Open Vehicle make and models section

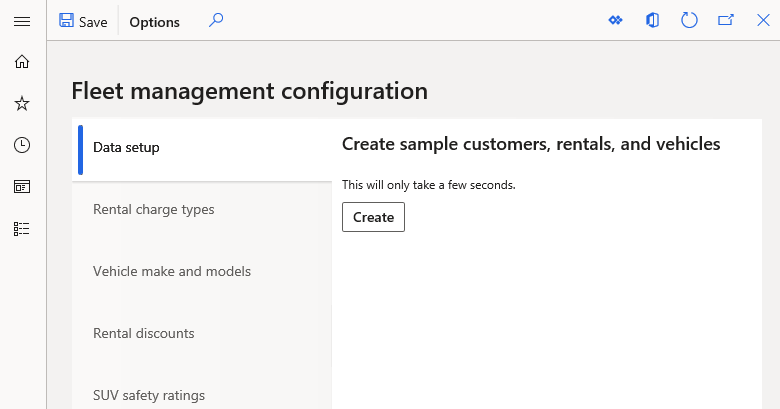click(171, 271)
